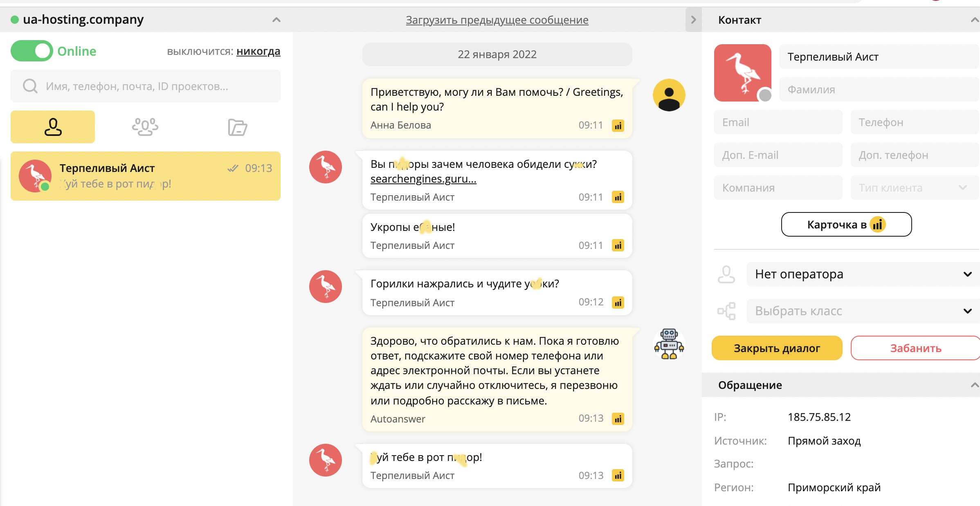Click the analytics icon on the 09:12 message

pyautogui.click(x=618, y=303)
